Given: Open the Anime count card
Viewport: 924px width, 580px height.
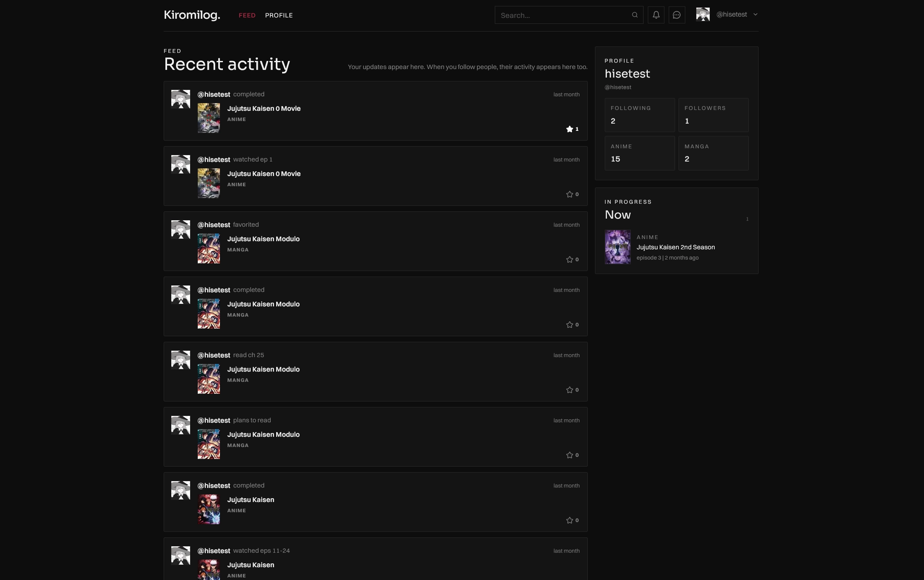Looking at the screenshot, I should [640, 153].
